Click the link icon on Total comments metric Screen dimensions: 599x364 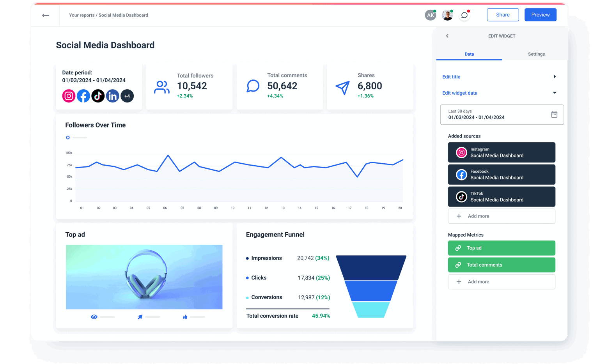coord(458,265)
